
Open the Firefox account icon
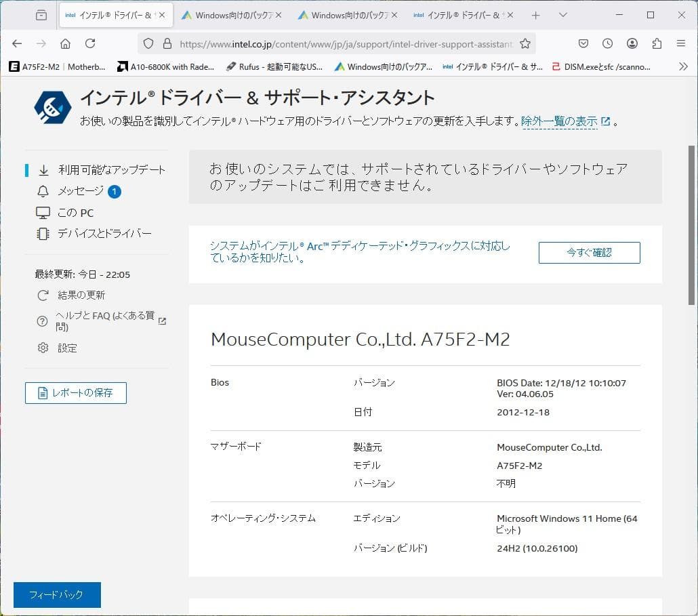(632, 43)
